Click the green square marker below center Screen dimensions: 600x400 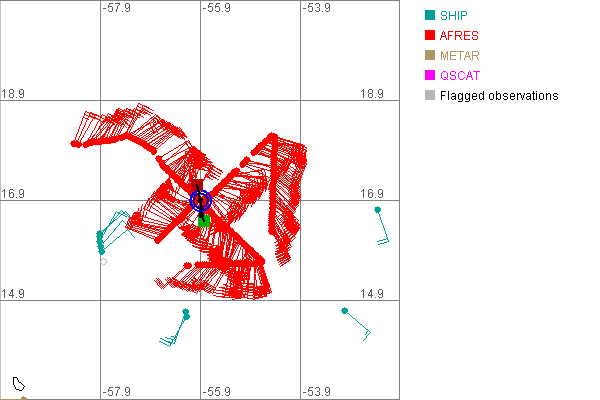[204, 221]
